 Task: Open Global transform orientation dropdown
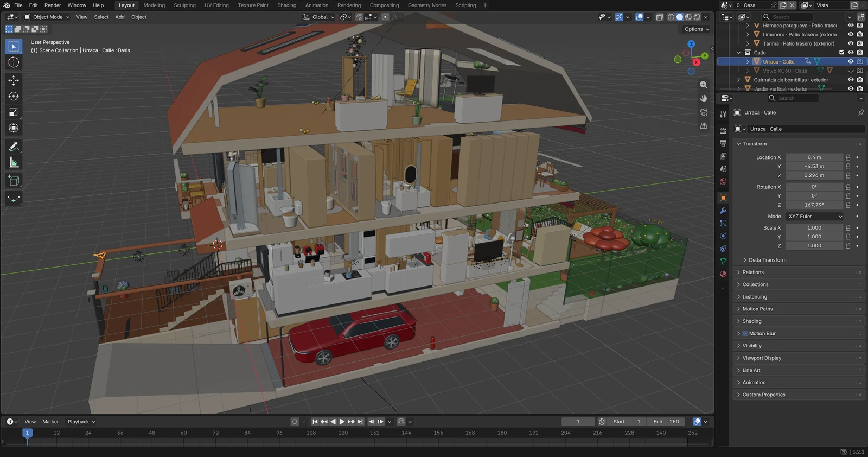tap(318, 17)
